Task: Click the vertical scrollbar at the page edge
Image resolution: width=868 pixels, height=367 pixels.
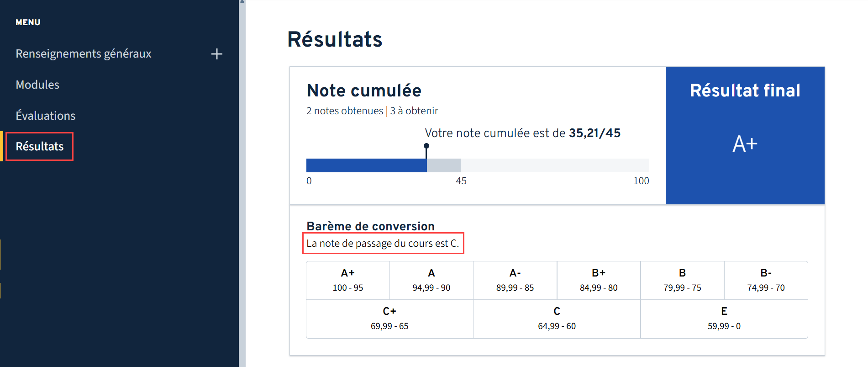Action: click(x=242, y=183)
